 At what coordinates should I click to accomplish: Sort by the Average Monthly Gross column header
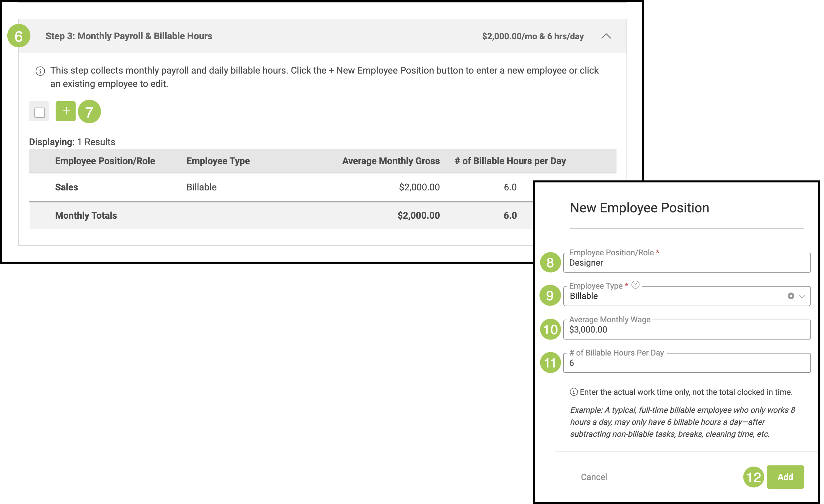[x=391, y=161]
